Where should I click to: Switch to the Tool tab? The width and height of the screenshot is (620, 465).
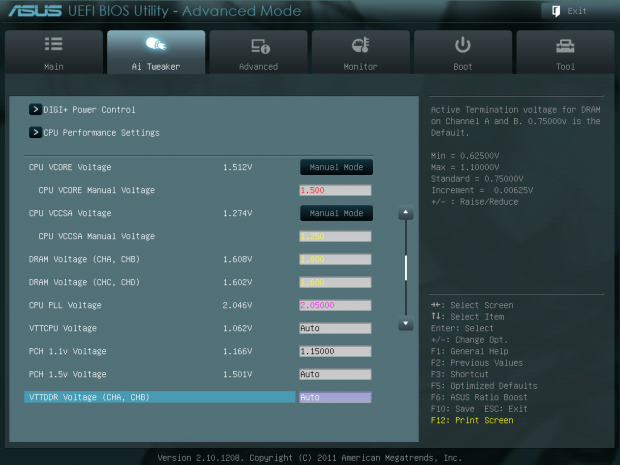[x=565, y=52]
